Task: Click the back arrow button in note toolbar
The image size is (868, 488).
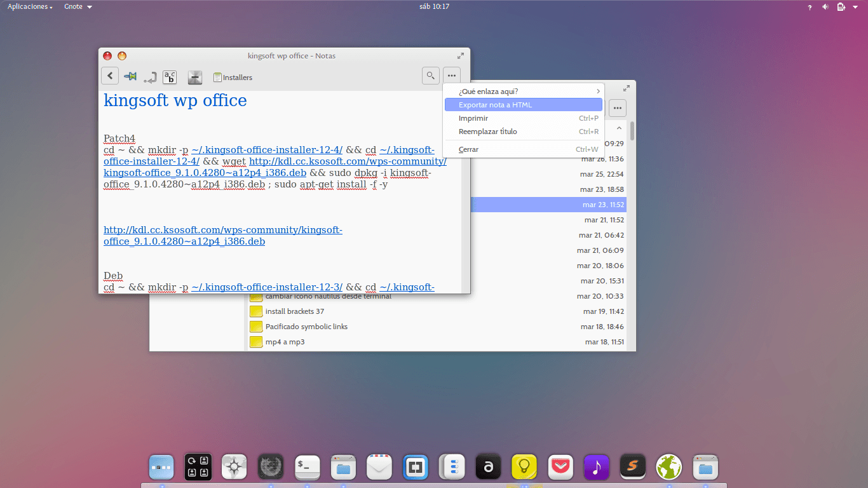Action: (x=110, y=76)
